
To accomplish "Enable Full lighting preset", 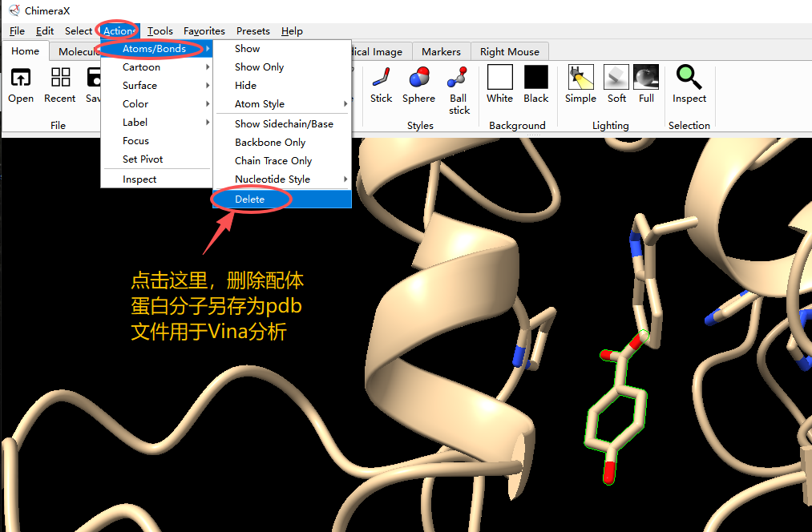I will pyautogui.click(x=646, y=79).
